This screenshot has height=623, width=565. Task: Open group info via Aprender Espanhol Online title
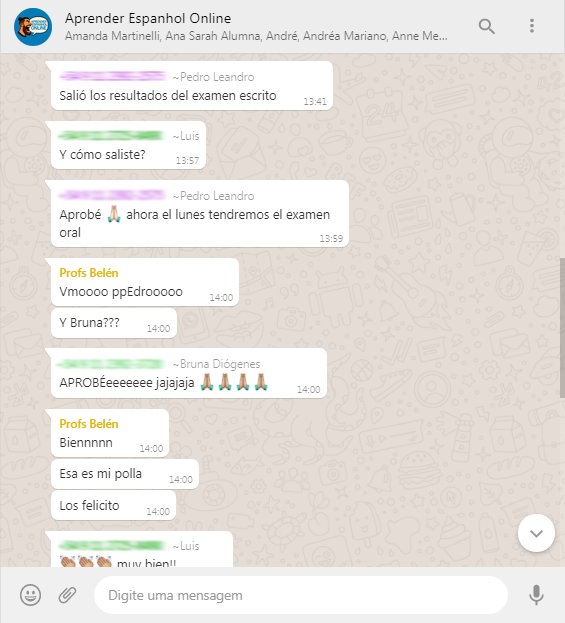pyautogui.click(x=148, y=18)
